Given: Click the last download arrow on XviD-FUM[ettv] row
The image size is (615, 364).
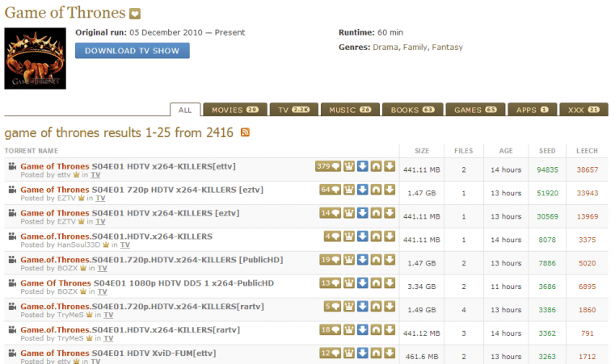Looking at the screenshot, I should tap(390, 354).
